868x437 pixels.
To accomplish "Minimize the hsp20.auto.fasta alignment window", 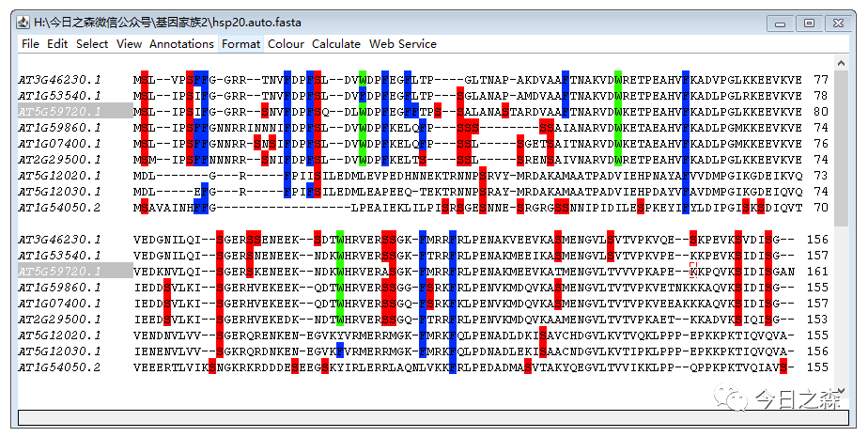I will (781, 23).
